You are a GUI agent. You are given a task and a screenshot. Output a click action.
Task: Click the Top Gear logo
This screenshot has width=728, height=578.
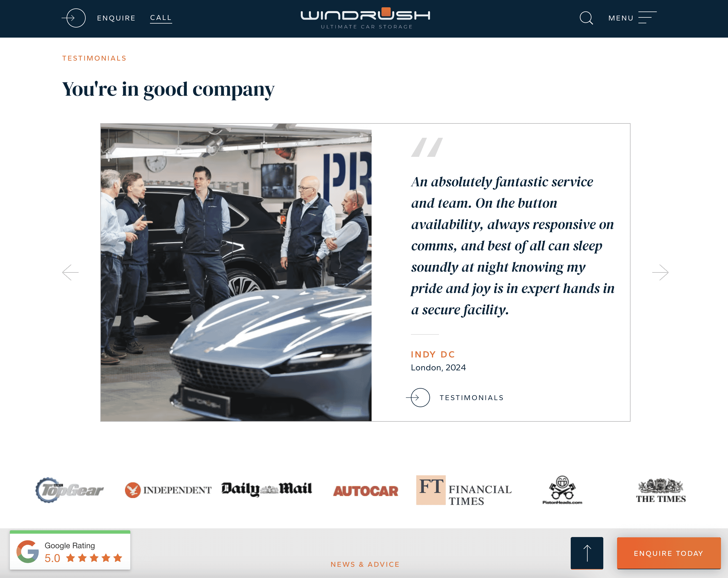[x=70, y=490]
